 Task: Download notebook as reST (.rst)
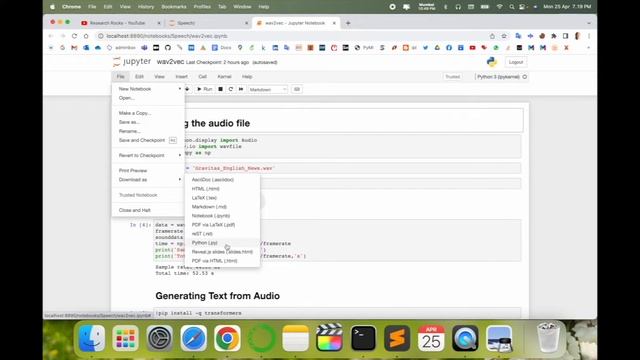tap(222, 234)
